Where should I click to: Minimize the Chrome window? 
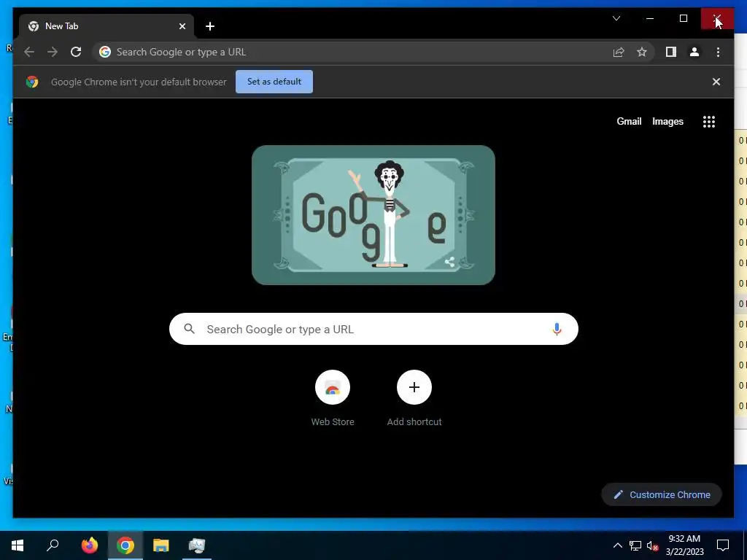650,18
